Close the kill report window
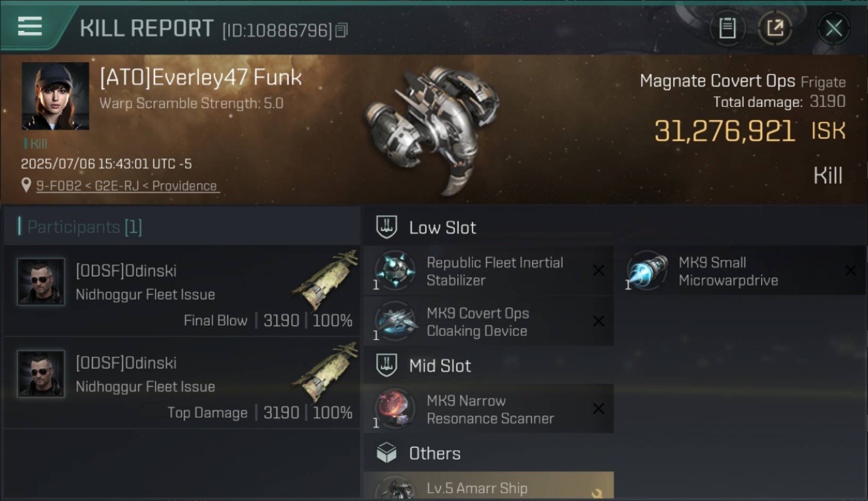Viewport: 868px width, 501px height. pyautogui.click(x=833, y=28)
